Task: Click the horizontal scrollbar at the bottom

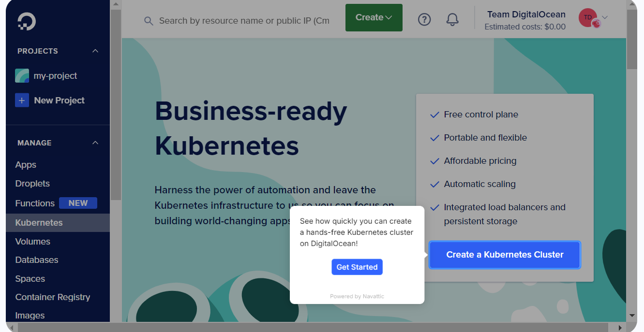Action: (313, 328)
